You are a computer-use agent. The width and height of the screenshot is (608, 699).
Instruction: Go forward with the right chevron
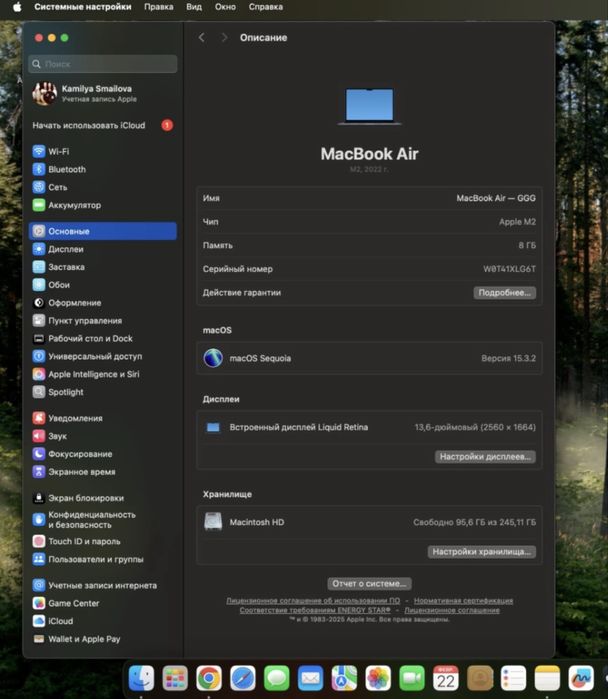point(224,37)
